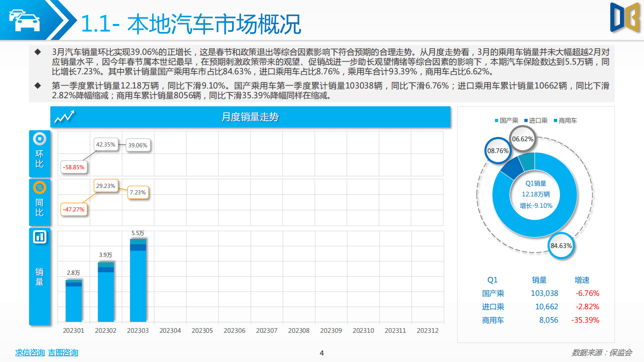Screen dimensions: 644x362
Task: Click the Q1销量 donut center text
Action: pyautogui.click(x=536, y=183)
